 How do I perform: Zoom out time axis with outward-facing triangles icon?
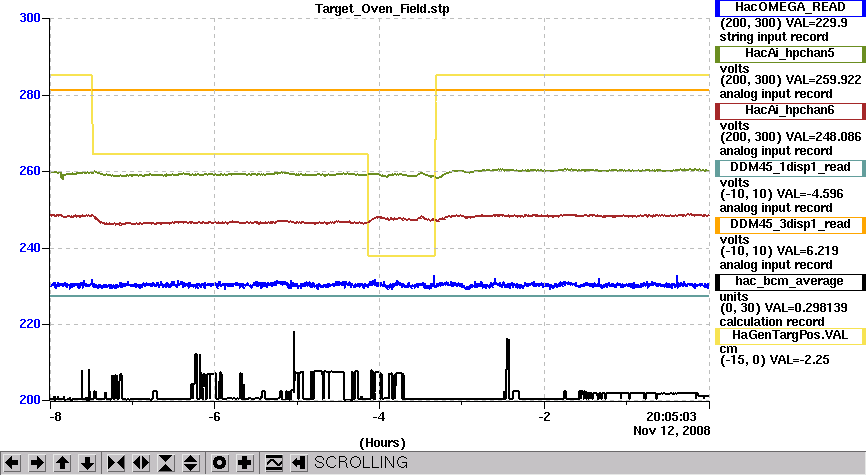(141, 462)
